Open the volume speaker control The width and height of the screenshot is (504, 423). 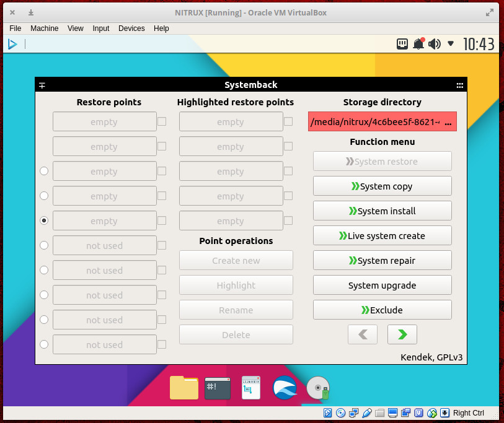pos(434,44)
